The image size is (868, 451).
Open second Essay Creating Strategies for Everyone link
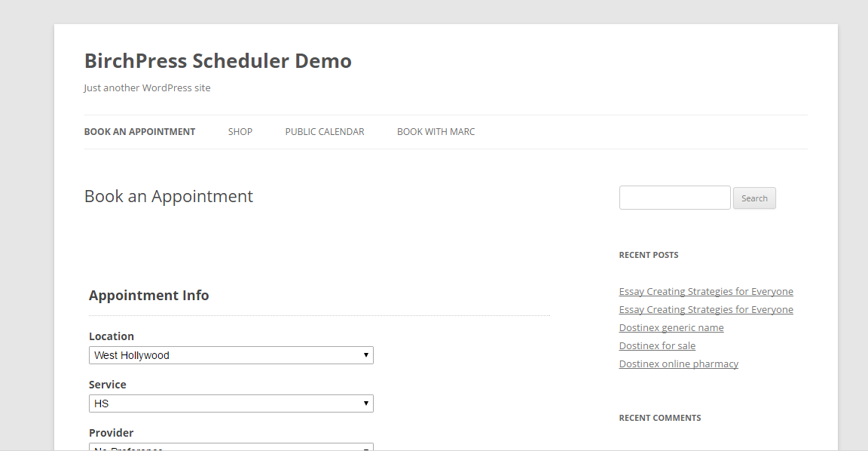(x=706, y=310)
